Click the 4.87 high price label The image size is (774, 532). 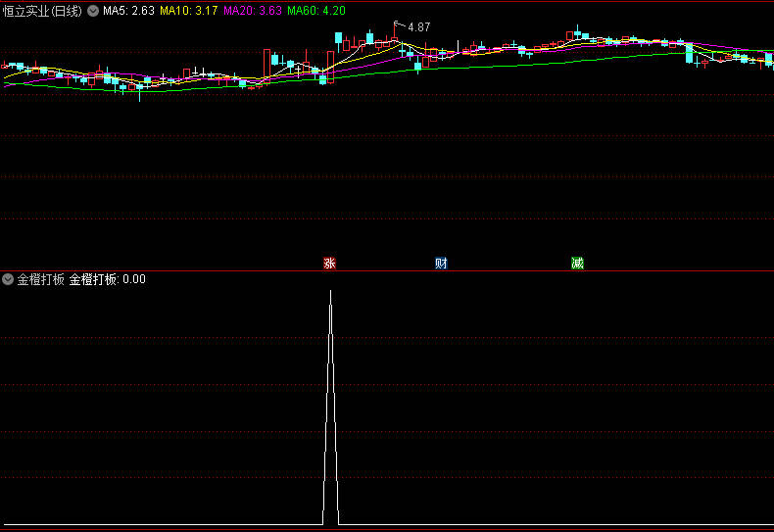pyautogui.click(x=418, y=27)
